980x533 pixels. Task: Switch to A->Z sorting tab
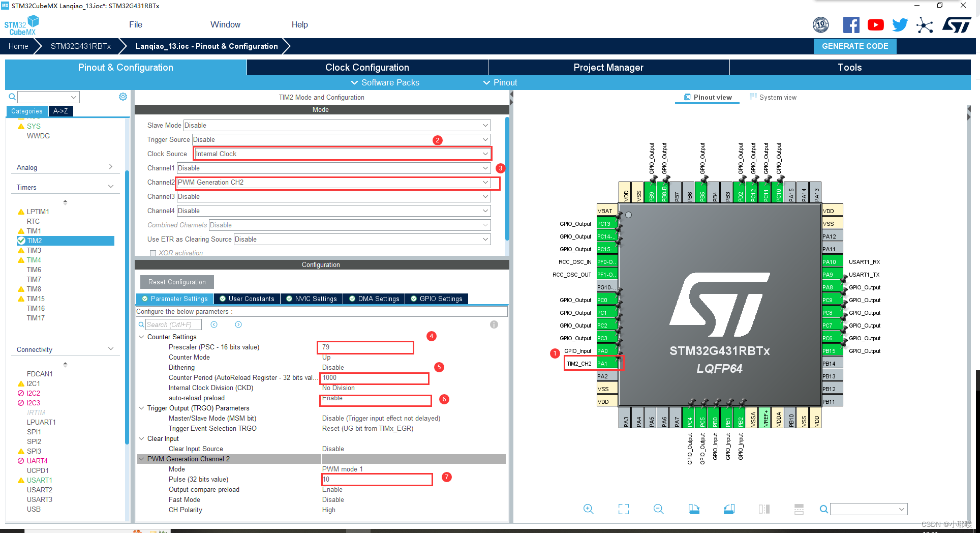60,111
